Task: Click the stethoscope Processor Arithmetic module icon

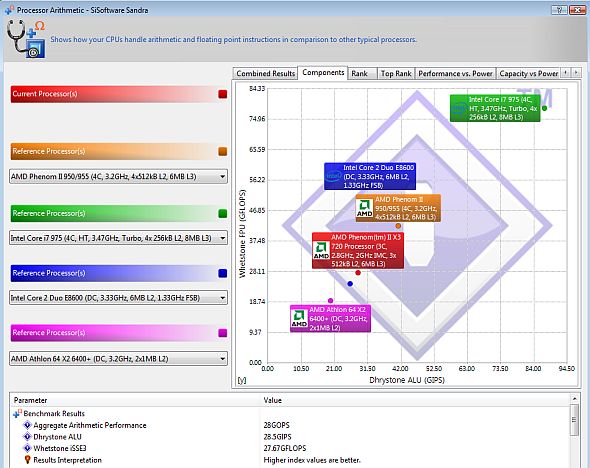Action: [x=26, y=39]
